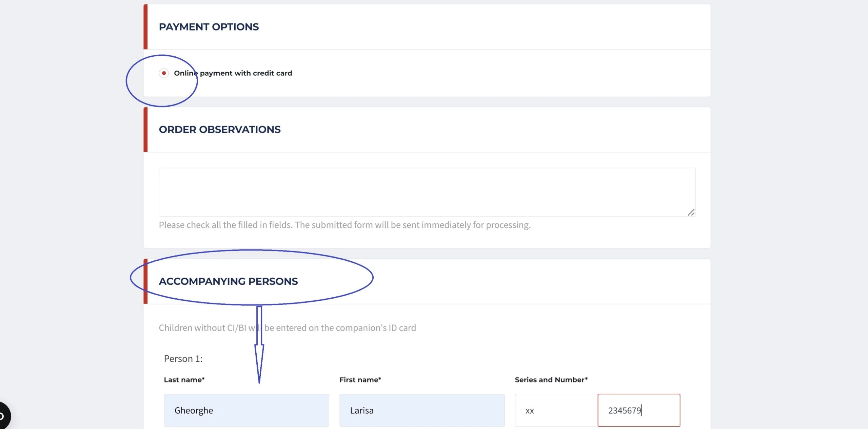Screen dimensions: 868x429
Task: Click the Accompanying Persons section heading
Action: pos(228,281)
